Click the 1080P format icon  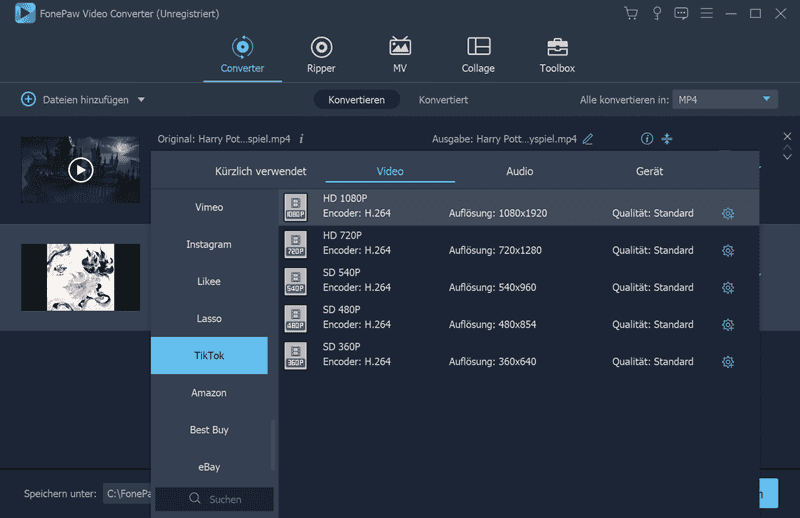pos(296,207)
